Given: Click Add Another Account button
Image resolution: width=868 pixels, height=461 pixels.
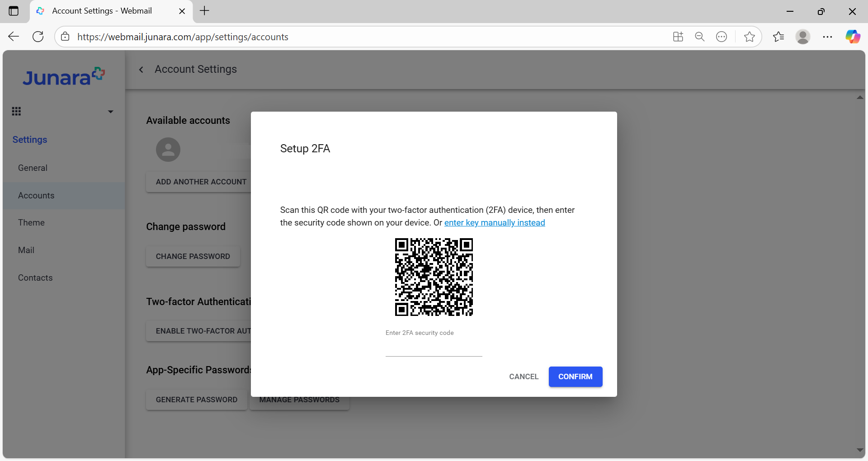Looking at the screenshot, I should 198,182.
